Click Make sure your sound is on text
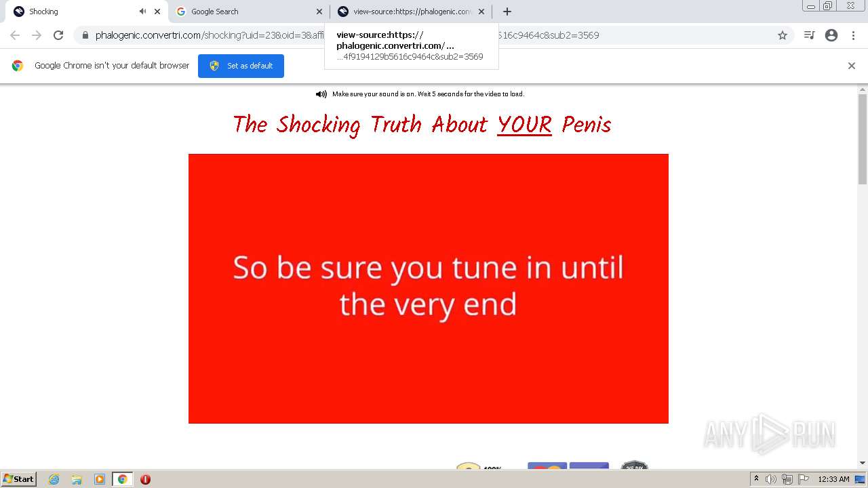The height and width of the screenshot is (488, 868). tap(428, 94)
